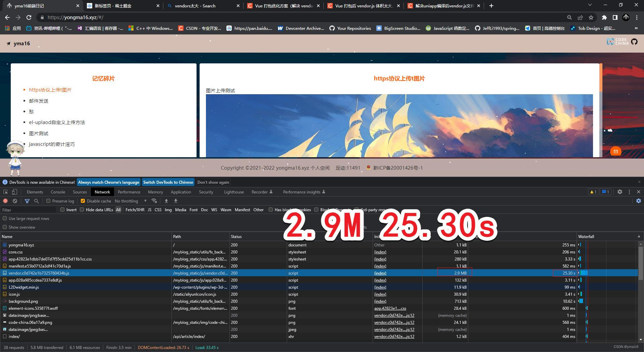This screenshot has width=644, height=352.
Task: Check the Hide data URLs checkbox
Action: [x=82, y=210]
